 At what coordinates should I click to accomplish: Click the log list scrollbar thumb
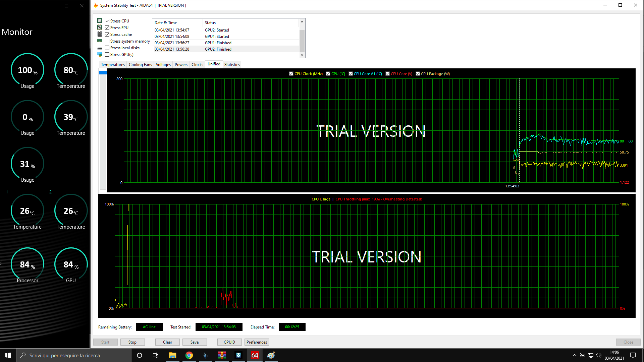[302, 41]
